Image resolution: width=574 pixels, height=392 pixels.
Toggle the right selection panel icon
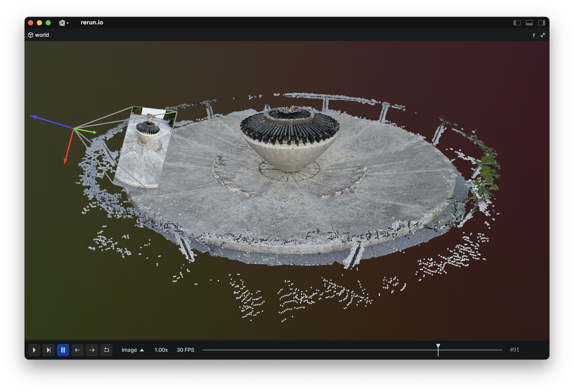(x=541, y=23)
